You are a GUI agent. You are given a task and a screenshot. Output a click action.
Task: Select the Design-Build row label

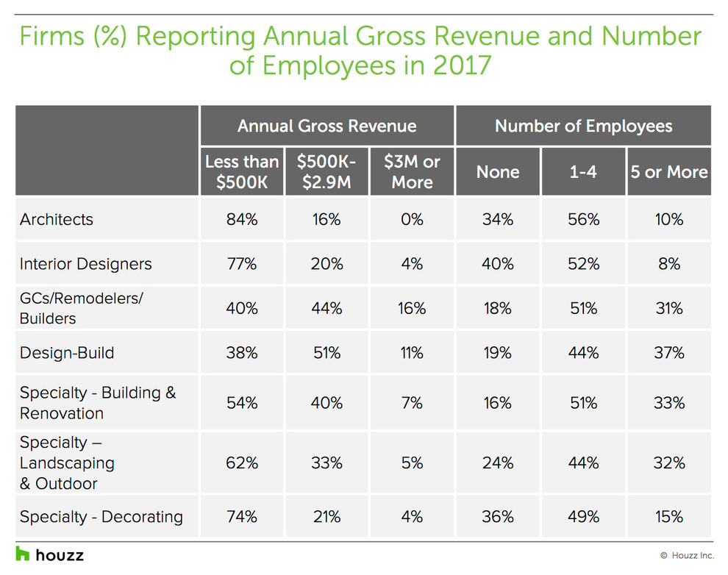(x=67, y=353)
